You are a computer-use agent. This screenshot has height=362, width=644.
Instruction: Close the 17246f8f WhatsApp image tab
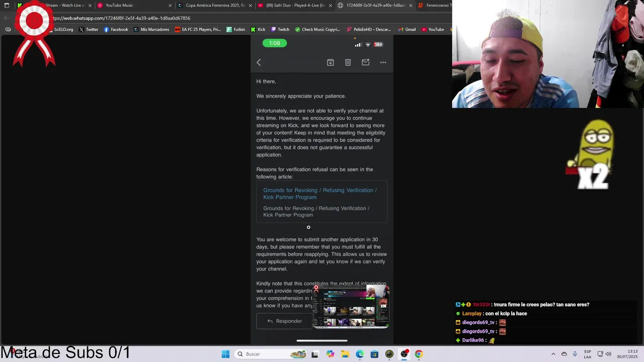pyautogui.click(x=411, y=6)
